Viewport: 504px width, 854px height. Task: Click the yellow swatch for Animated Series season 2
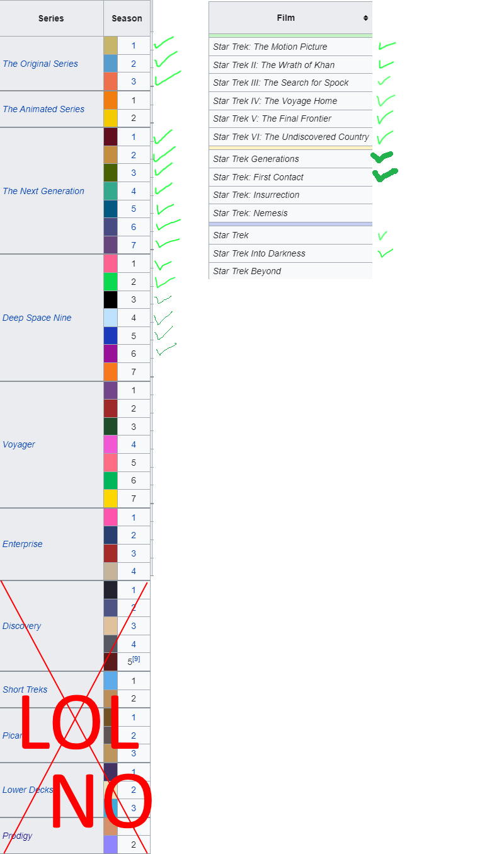(x=110, y=118)
